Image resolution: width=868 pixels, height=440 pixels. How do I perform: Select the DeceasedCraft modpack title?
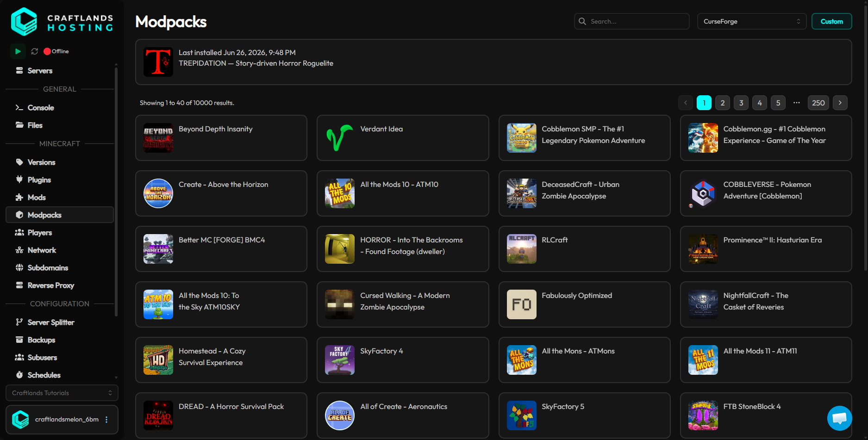click(581, 190)
